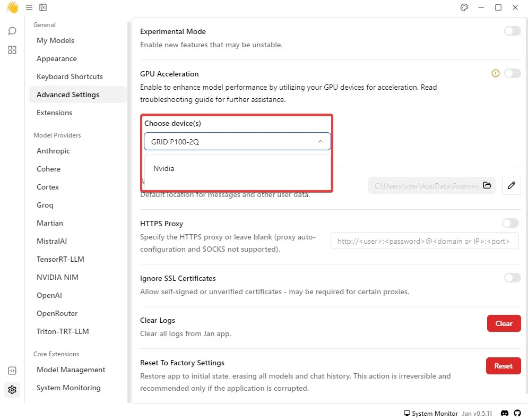
Task: Select Nvidia from the device list
Action: [164, 168]
